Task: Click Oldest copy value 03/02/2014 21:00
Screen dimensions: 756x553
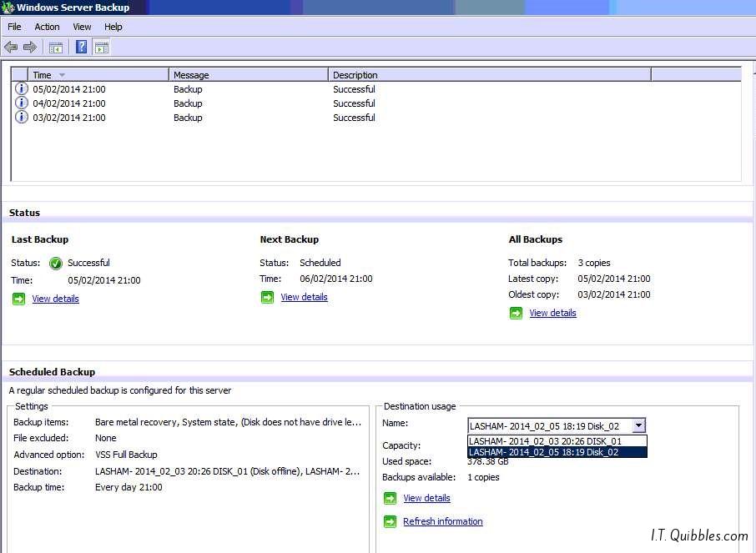Action: [614, 294]
